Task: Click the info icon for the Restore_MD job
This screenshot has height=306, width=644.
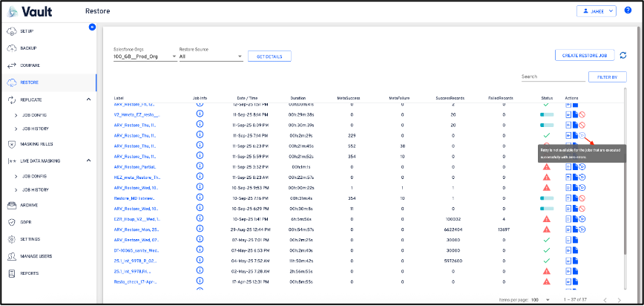Action: (x=200, y=198)
